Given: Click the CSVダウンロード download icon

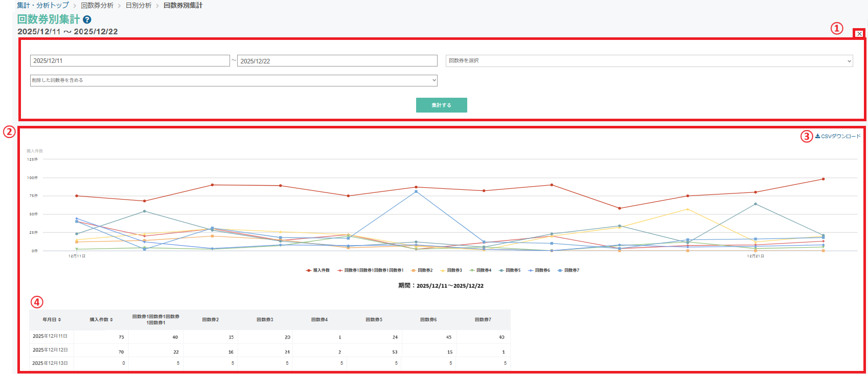Looking at the screenshot, I should (x=818, y=136).
